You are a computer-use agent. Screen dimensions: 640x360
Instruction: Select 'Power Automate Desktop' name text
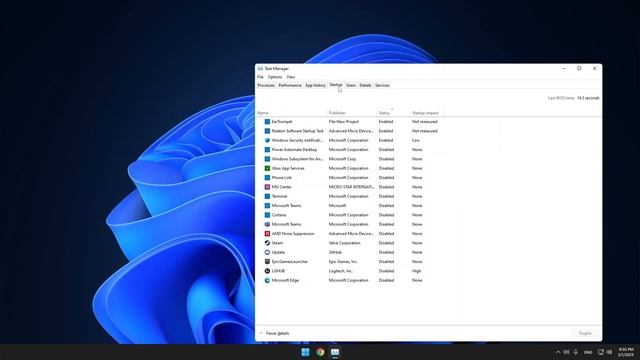294,150
